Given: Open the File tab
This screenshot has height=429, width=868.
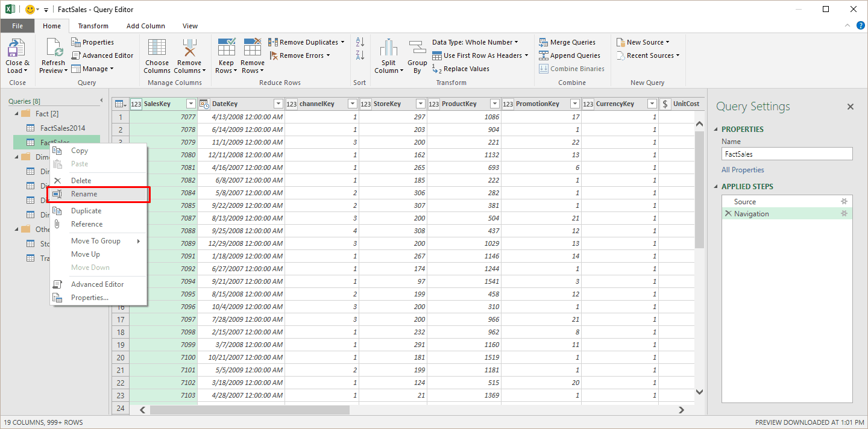Looking at the screenshot, I should (17, 26).
